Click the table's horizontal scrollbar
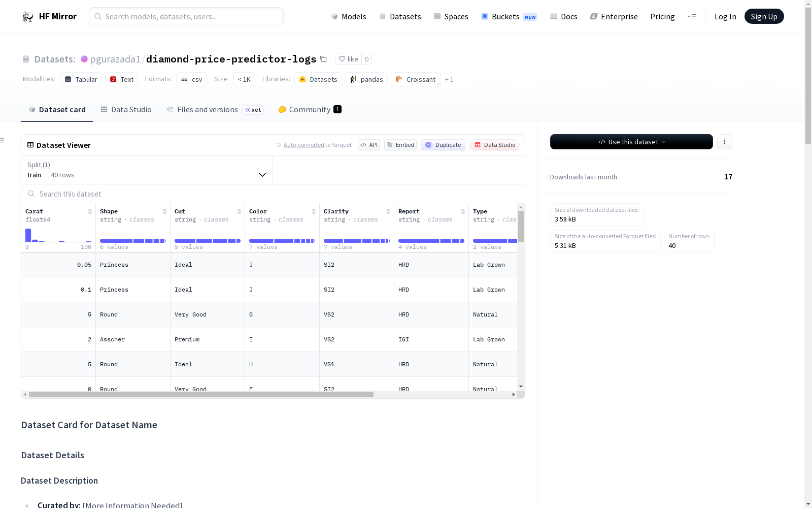The image size is (812, 508). tap(201, 394)
